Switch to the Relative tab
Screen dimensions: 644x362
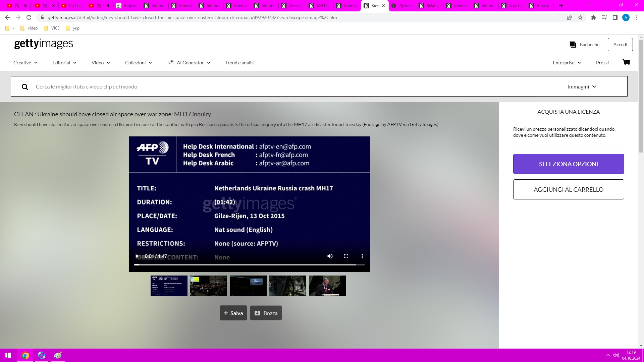[x=430, y=6]
